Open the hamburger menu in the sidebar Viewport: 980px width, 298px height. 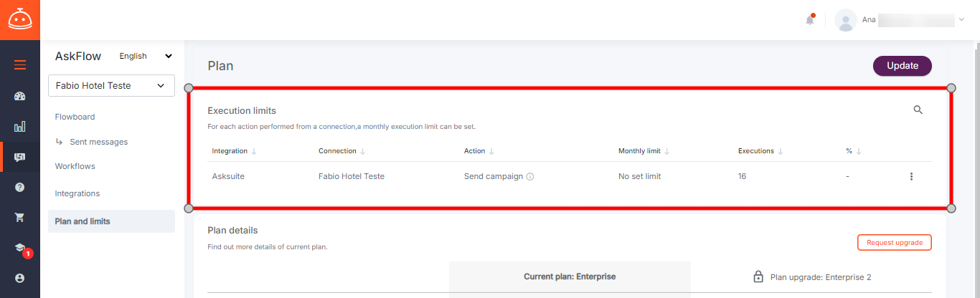point(20,65)
